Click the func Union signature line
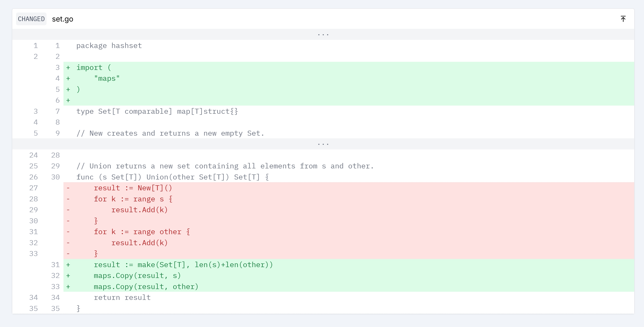Image resolution: width=644 pixels, height=327 pixels. (172, 177)
